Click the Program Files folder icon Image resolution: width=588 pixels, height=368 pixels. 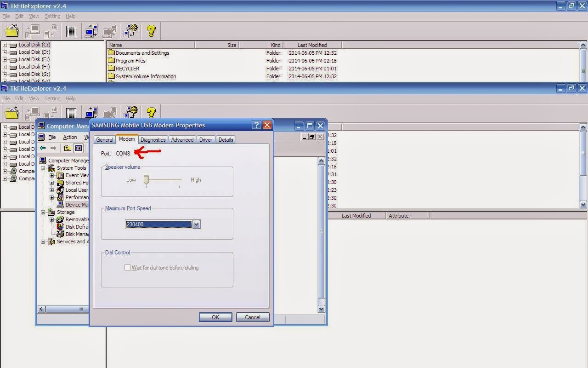pos(111,61)
